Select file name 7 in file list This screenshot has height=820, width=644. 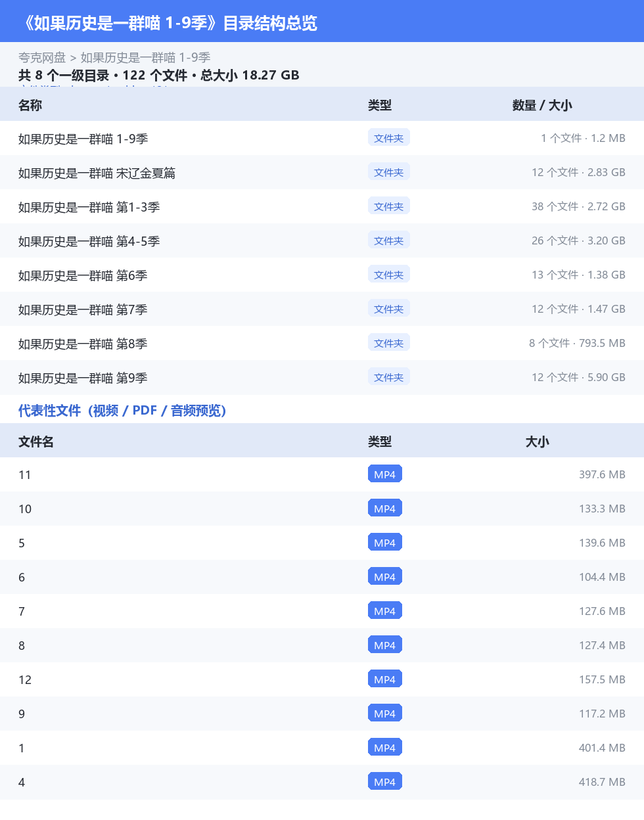[22, 612]
